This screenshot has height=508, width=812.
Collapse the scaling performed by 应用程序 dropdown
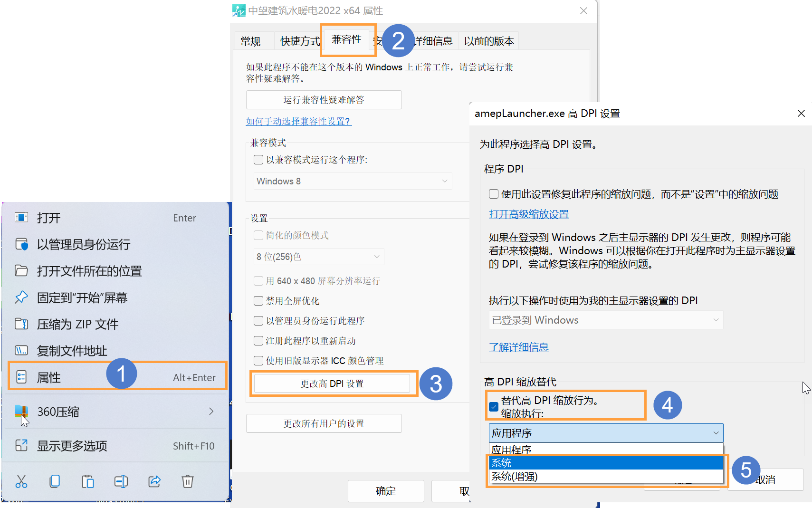tap(606, 433)
